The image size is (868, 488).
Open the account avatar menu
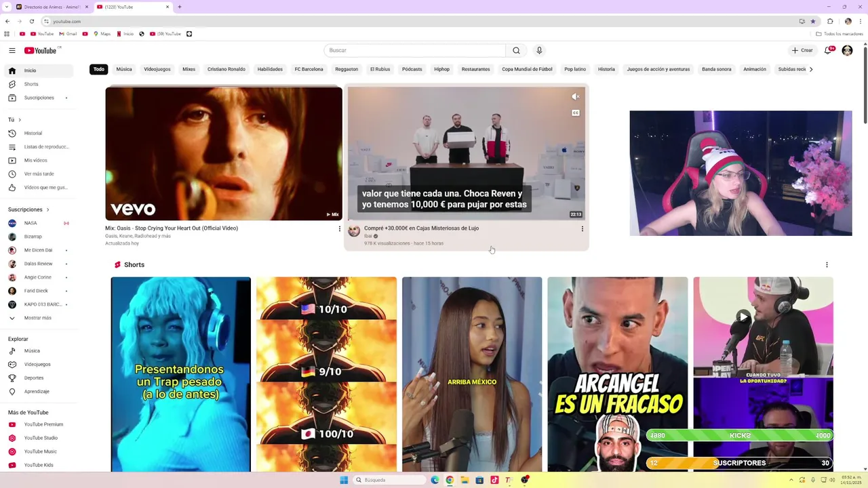point(847,50)
